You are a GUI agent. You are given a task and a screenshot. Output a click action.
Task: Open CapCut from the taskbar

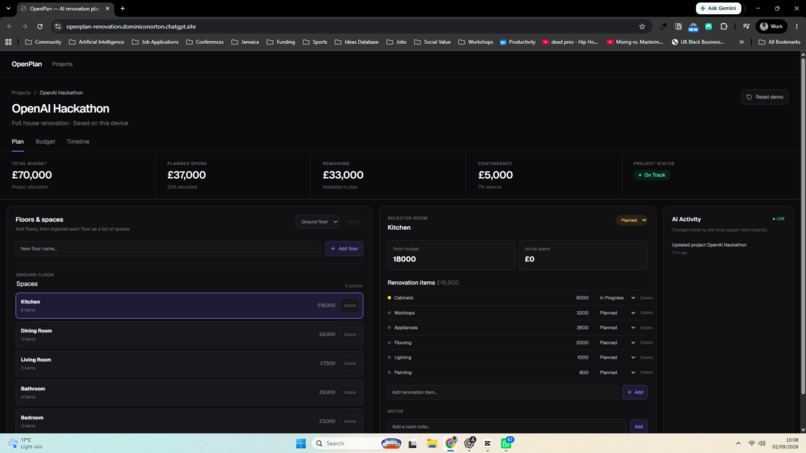[x=487, y=443]
